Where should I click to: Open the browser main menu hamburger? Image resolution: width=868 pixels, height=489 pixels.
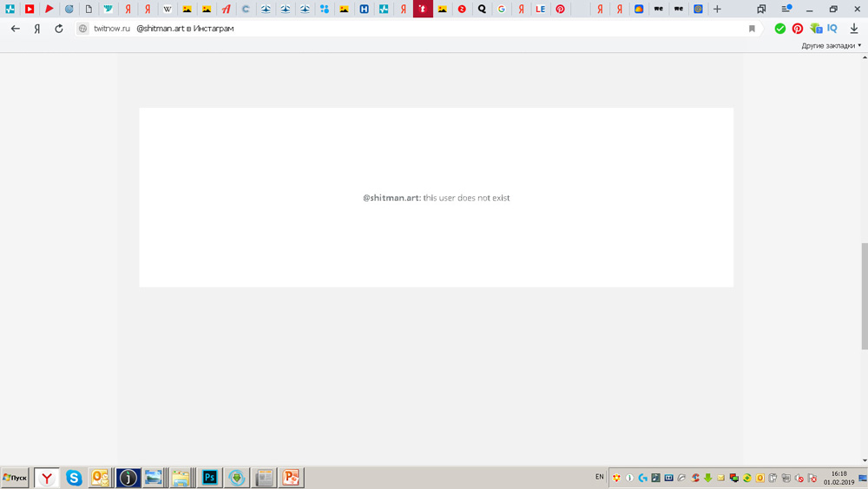click(786, 9)
